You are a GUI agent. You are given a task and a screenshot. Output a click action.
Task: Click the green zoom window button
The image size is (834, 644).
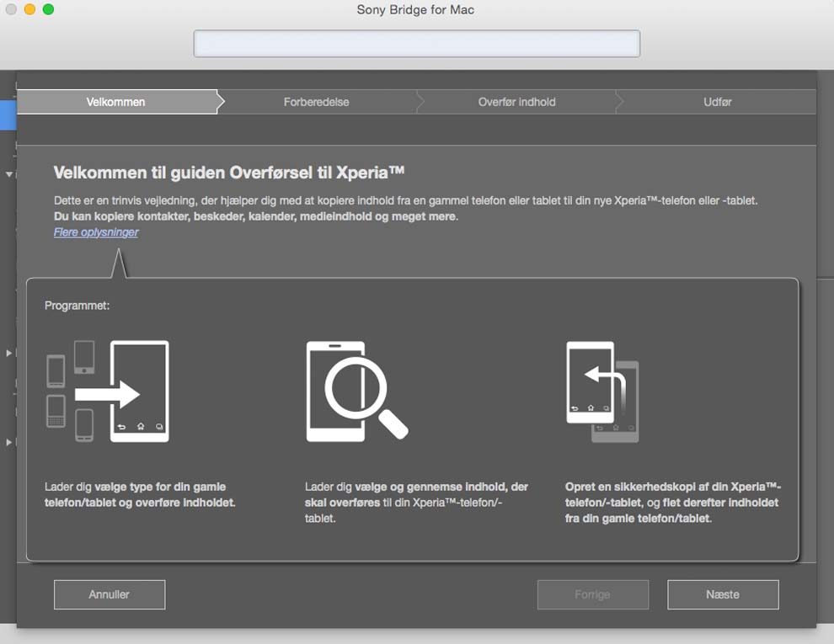pos(48,9)
